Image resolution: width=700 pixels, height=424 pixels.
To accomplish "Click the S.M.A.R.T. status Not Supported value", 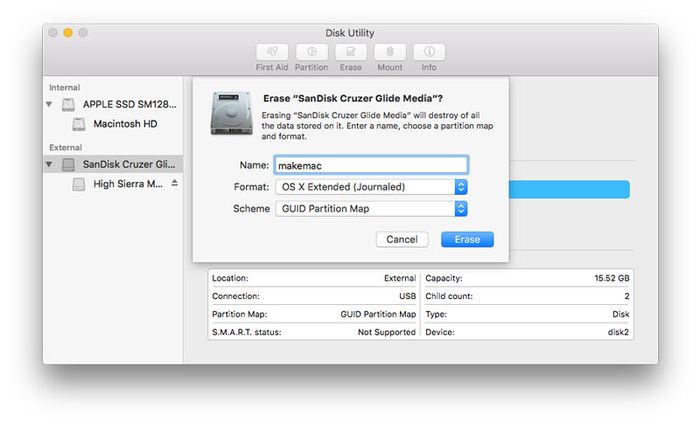I will coord(387,333).
